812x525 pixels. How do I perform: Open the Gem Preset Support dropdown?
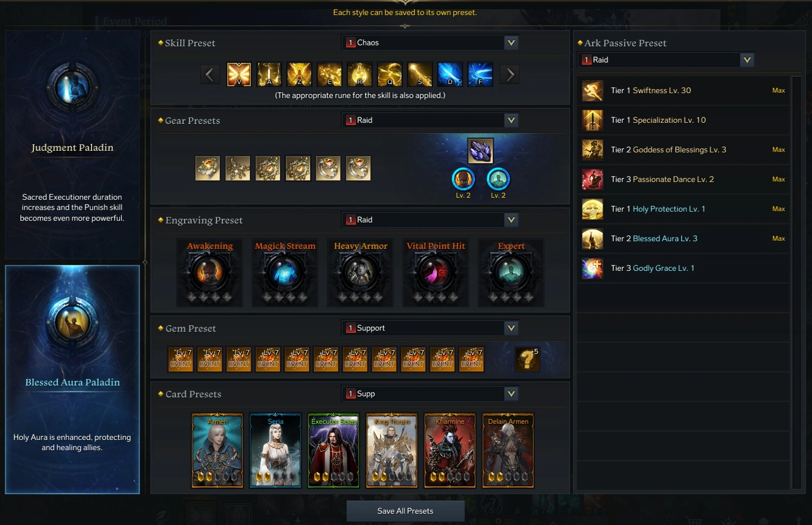coord(430,328)
